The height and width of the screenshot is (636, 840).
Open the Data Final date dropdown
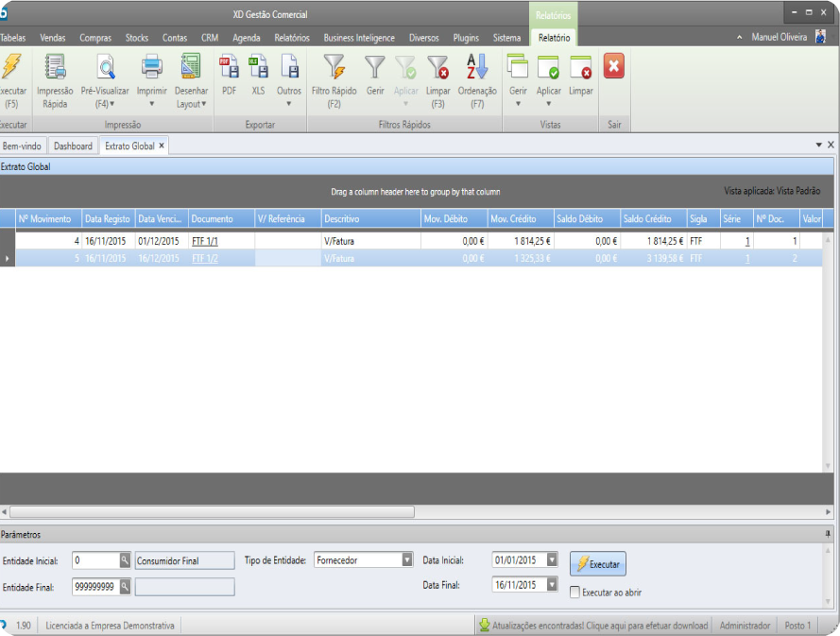552,585
